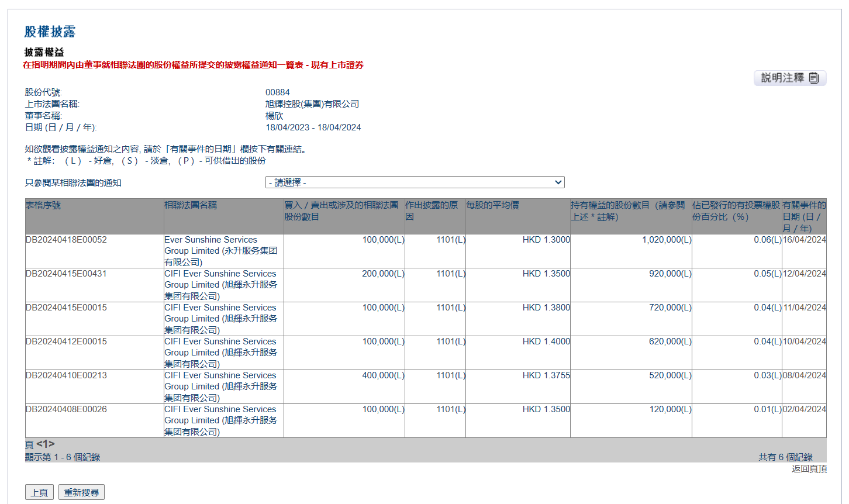849x504 pixels.
Task: Click stock code 00884
Action: point(278,92)
